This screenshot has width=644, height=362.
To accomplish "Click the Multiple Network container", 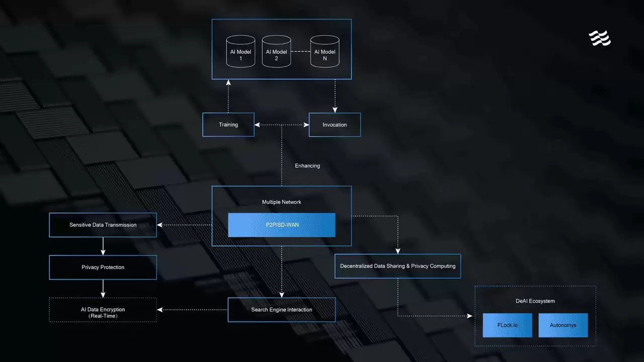I will coord(281,202).
